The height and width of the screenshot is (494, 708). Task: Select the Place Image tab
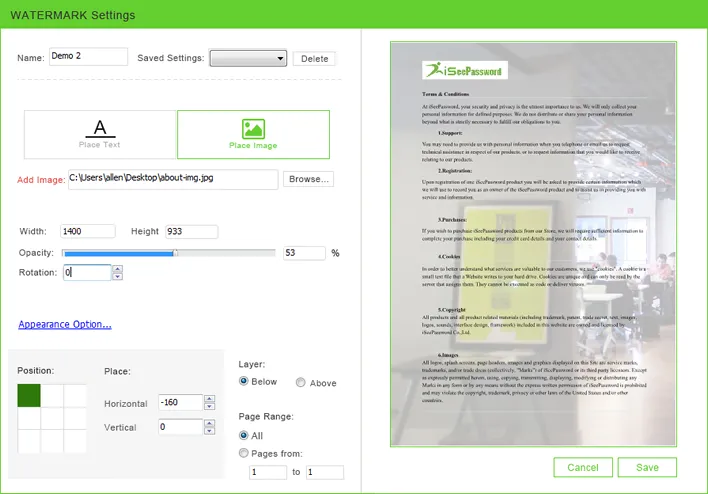click(x=253, y=134)
